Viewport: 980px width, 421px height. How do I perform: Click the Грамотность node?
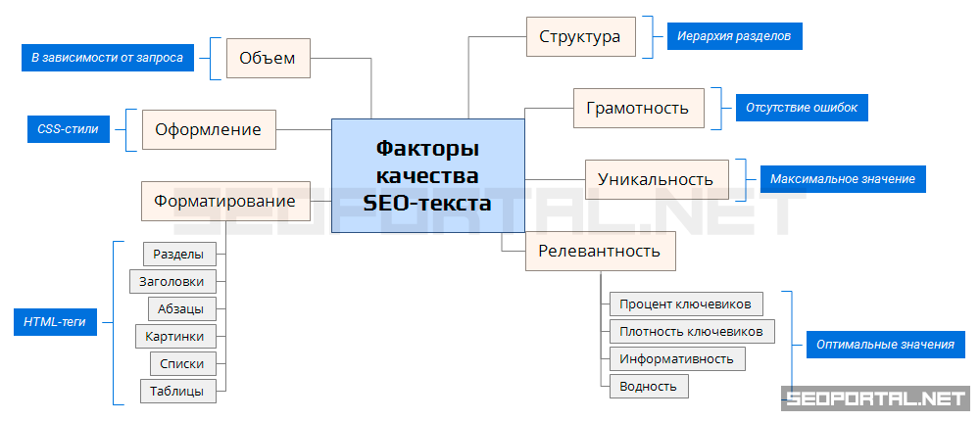coord(638,108)
